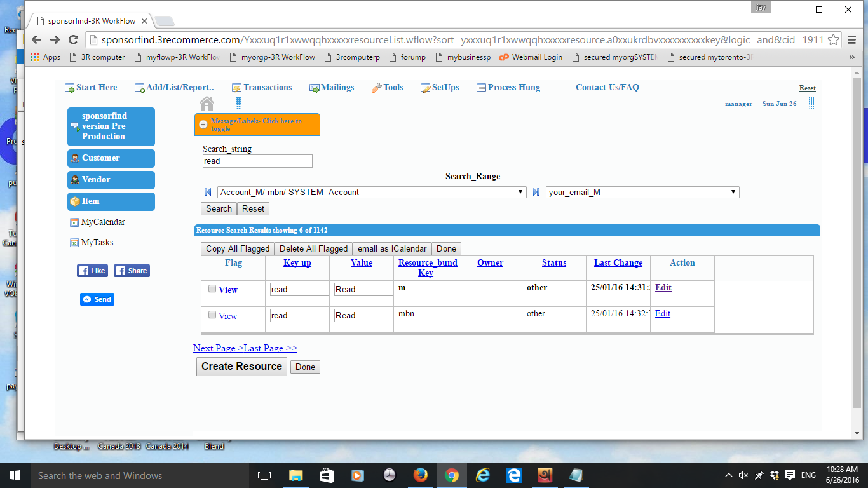Open the Tools menu

point(387,88)
